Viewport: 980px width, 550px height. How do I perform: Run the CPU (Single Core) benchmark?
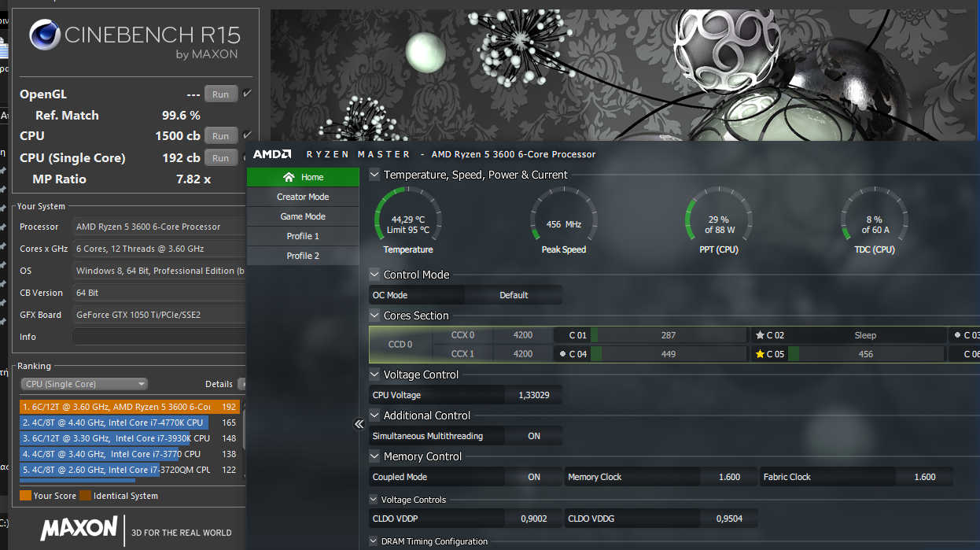[x=221, y=158]
